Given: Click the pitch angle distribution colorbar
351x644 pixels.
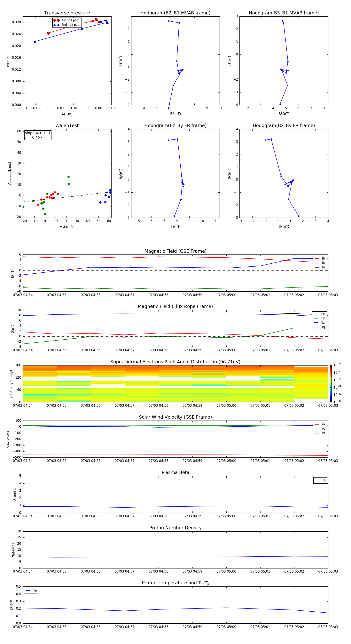Looking at the screenshot, I should coord(331,383).
